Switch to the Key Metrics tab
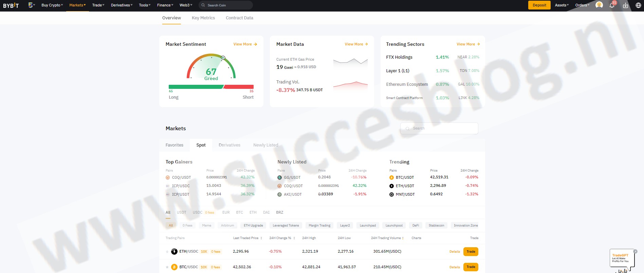644x273 pixels. [203, 18]
